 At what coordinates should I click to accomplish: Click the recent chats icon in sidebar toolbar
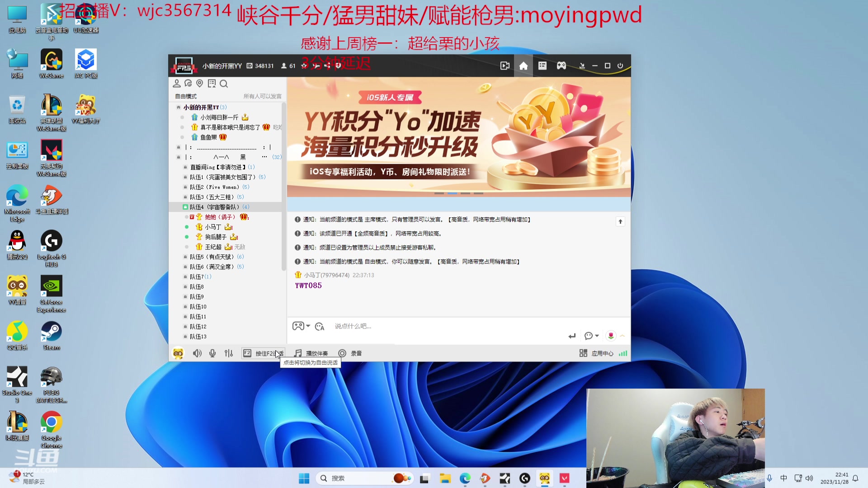click(x=188, y=84)
